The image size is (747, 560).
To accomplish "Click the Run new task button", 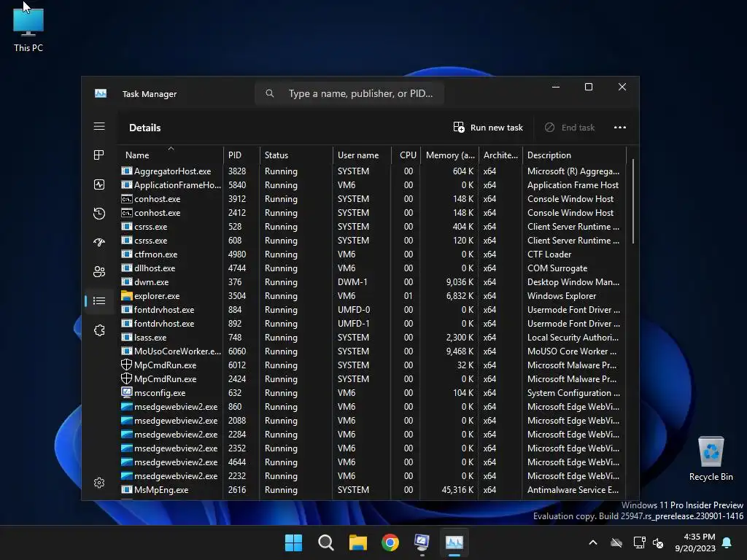I will pos(488,127).
